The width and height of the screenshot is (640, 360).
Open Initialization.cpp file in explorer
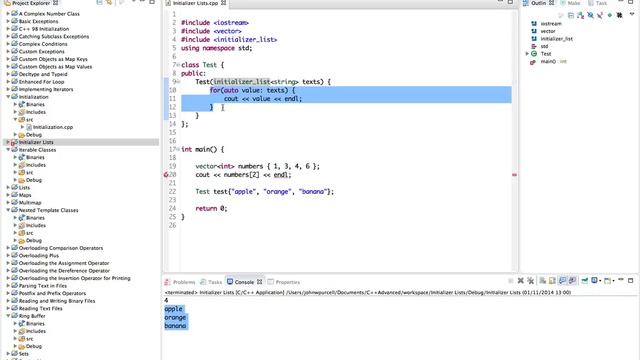[53, 127]
